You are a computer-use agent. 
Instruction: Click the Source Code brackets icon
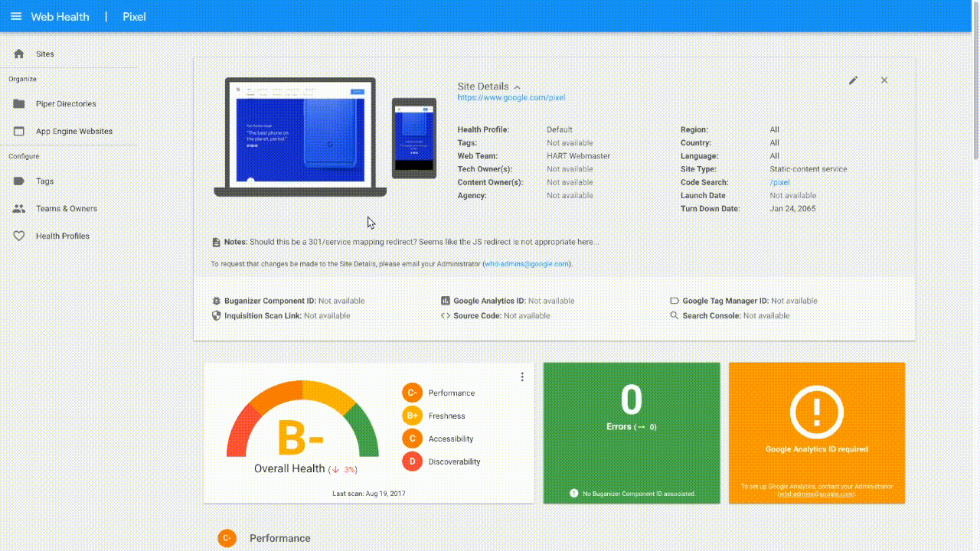(446, 315)
